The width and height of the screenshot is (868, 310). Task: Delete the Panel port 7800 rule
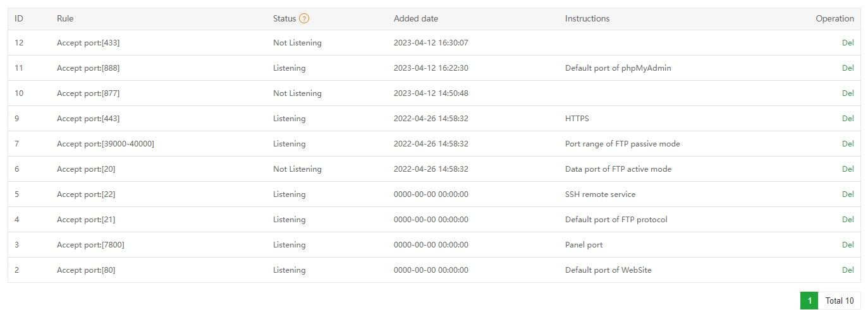(847, 245)
